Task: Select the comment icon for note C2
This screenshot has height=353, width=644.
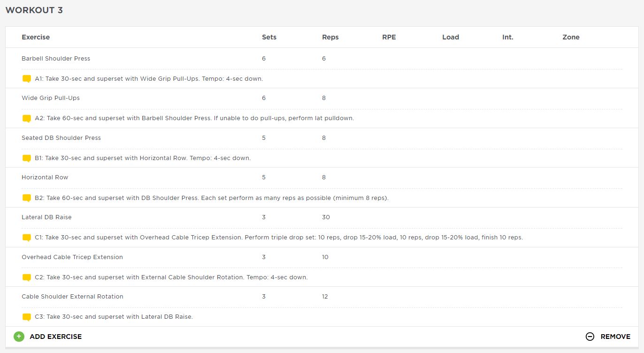Action: [x=27, y=277]
